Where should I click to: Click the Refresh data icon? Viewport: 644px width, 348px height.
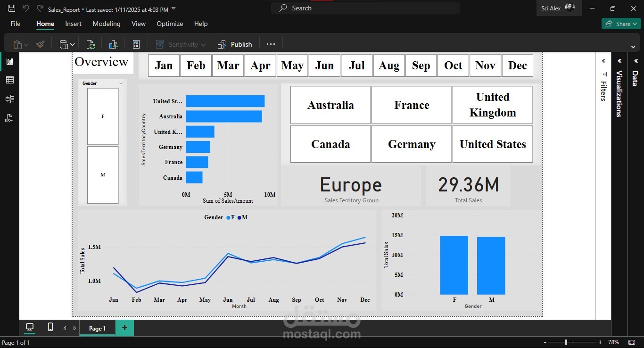(x=90, y=44)
